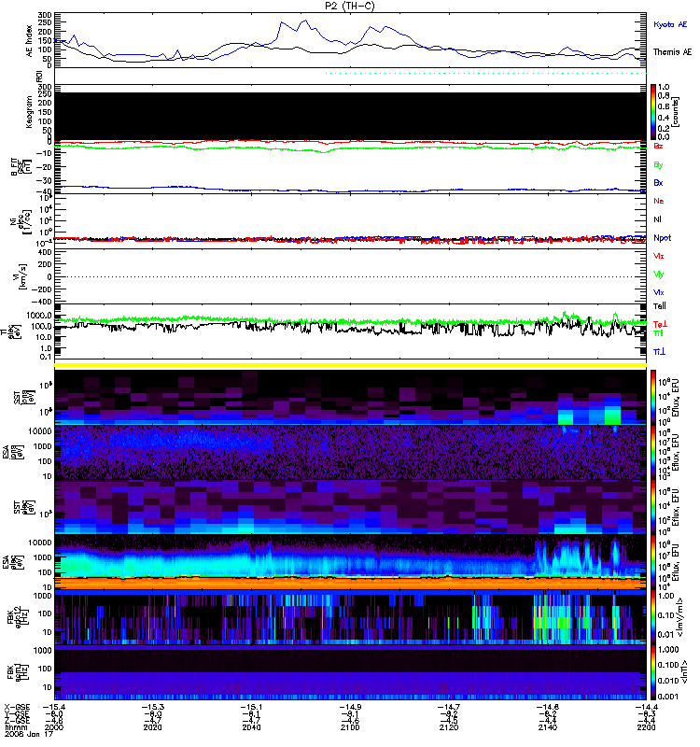700x747 pixels.
Task: Click the "2140" hhmm time tick label
Action: click(x=548, y=727)
